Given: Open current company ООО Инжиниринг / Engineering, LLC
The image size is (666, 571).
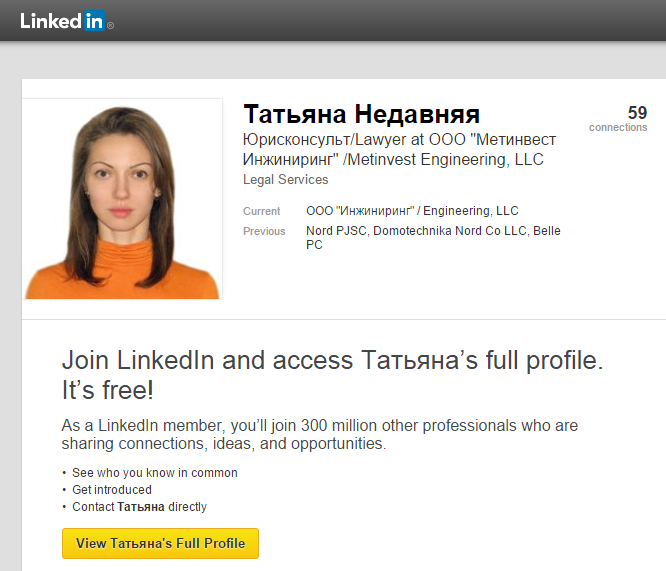Looking at the screenshot, I should (x=412, y=211).
